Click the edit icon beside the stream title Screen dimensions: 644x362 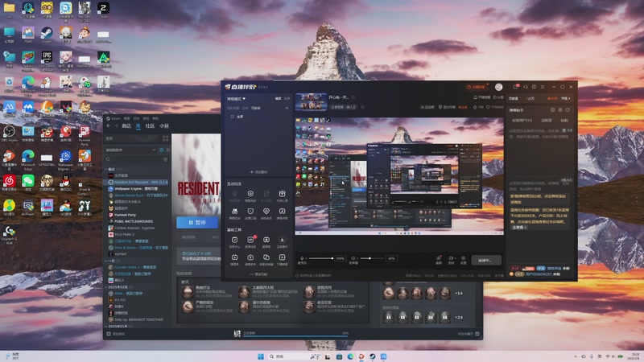coord(353,97)
